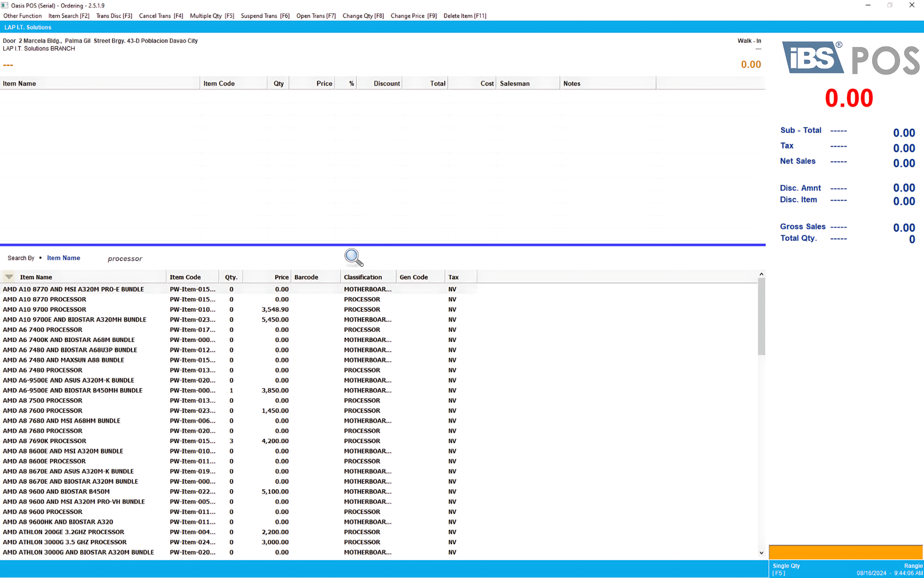Click Trans Disc [F3] menu item
The height and width of the screenshot is (578, 924).
tap(114, 16)
